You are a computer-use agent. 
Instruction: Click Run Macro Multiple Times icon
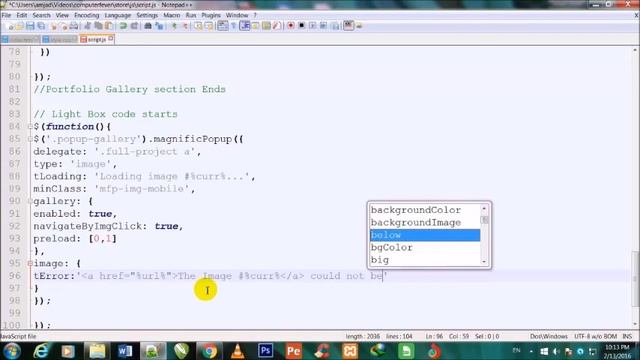(323, 26)
